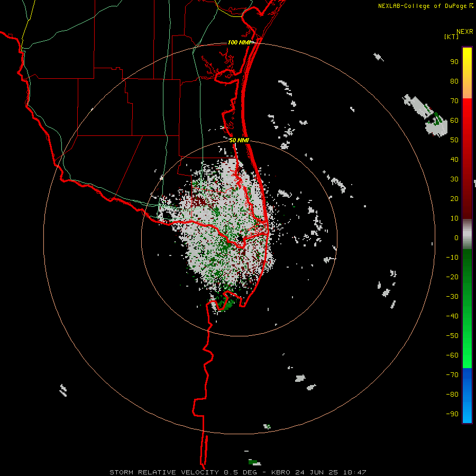Select the -20 value on the velocity scale
The image size is (476, 476).
click(452, 277)
